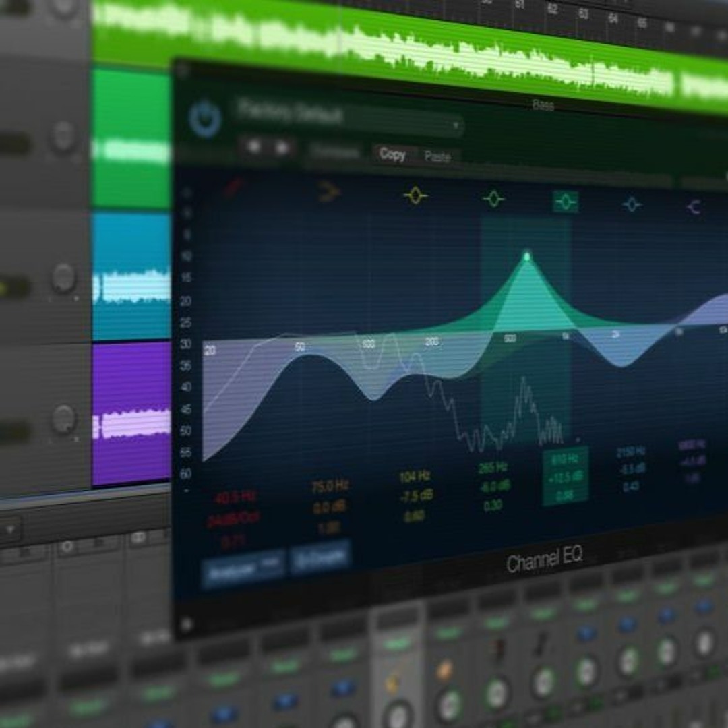Toggle the yellow 104 Hz bell band icon

click(415, 196)
